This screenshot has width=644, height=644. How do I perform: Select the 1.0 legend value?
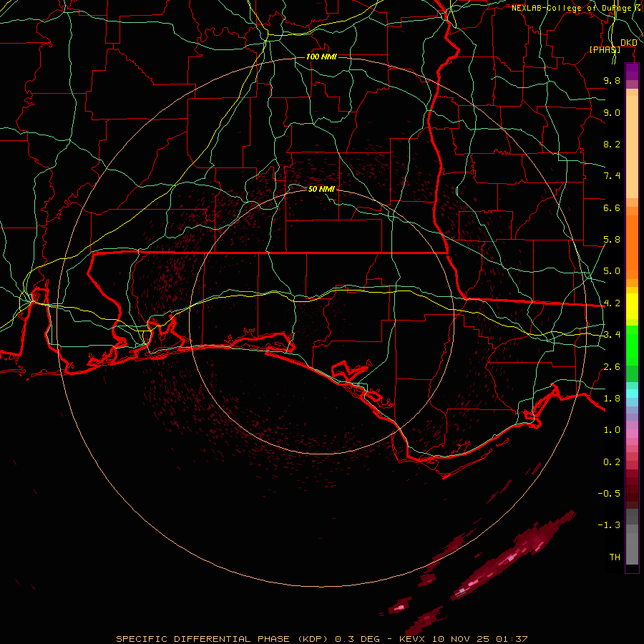point(612,430)
